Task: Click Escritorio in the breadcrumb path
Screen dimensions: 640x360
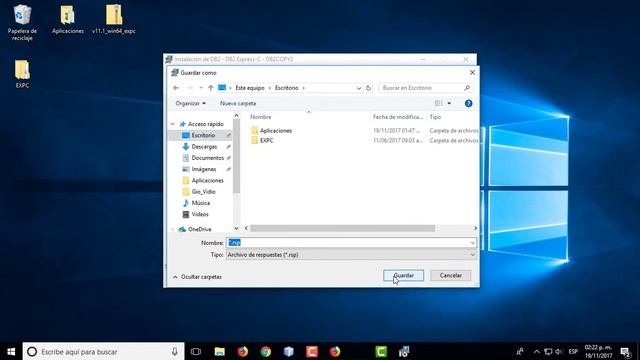Action: (287, 88)
